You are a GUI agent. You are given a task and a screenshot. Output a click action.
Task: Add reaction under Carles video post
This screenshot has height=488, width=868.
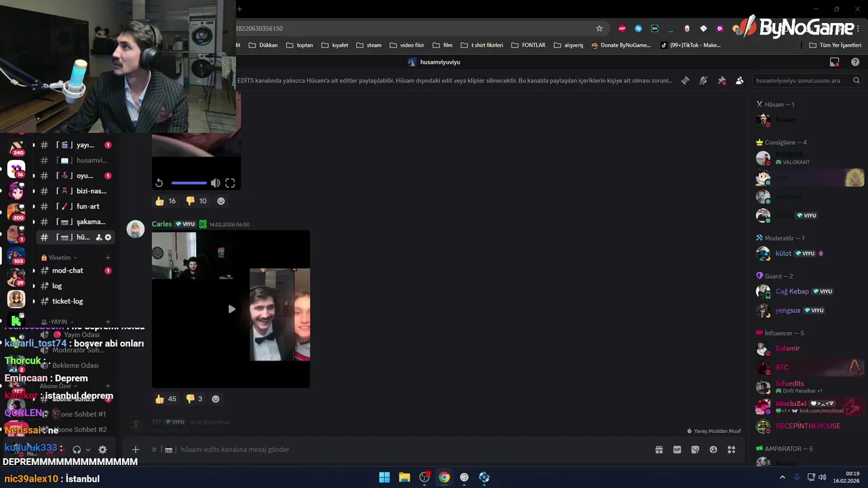click(216, 399)
